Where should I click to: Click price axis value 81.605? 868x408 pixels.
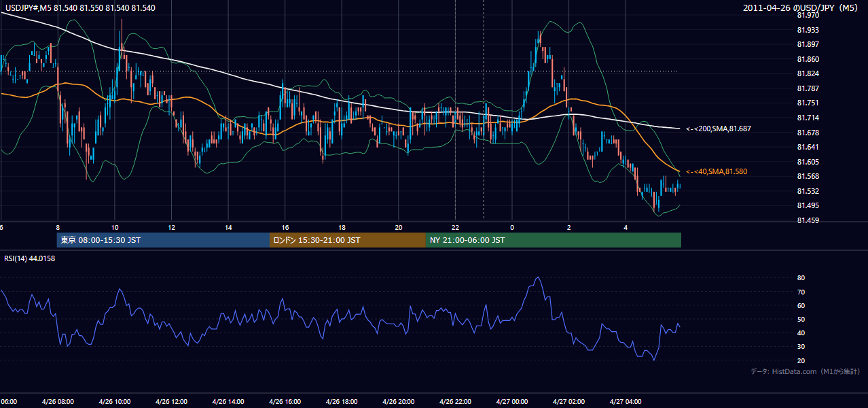808,162
